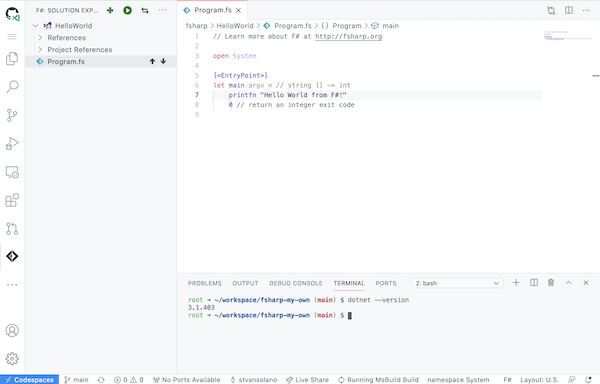Synchronize changes via status bar sync icon
600x384 pixels.
(x=101, y=379)
